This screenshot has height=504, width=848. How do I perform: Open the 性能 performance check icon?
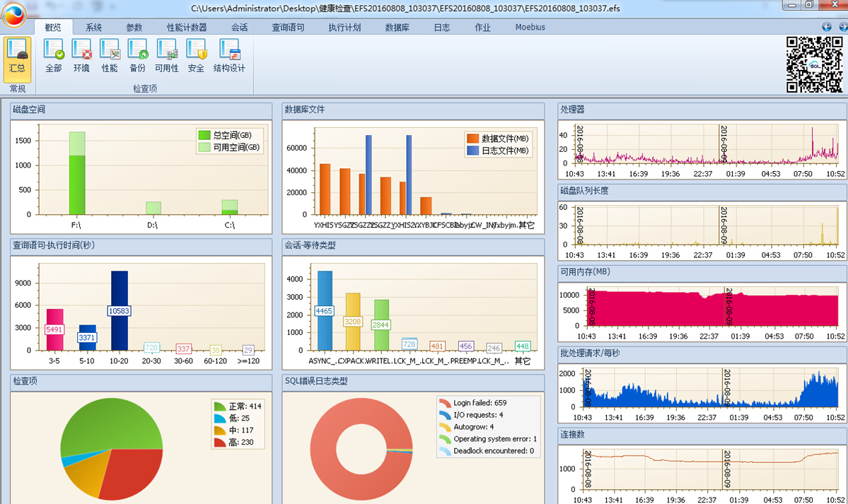click(x=110, y=57)
